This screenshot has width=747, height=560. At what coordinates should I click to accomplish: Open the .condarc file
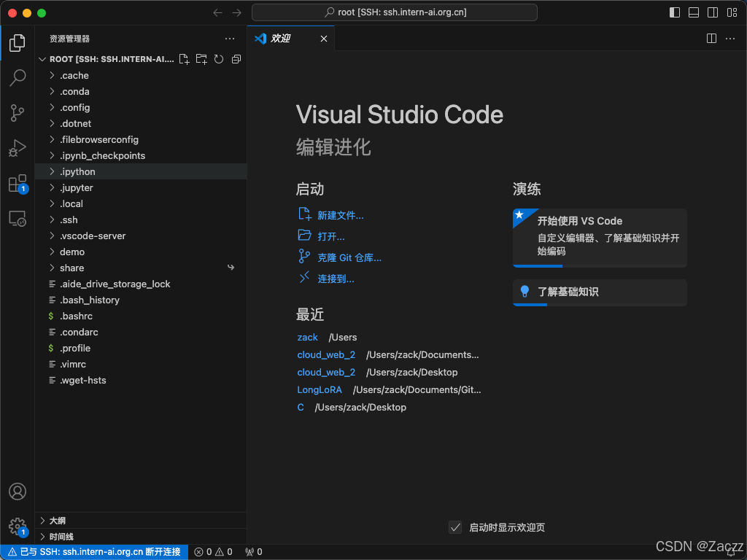[141, 332]
